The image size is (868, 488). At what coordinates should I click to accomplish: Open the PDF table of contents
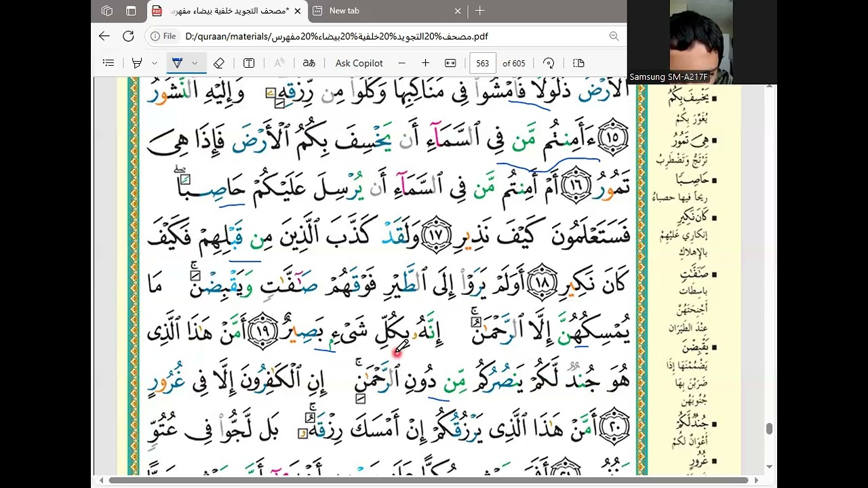coord(108,63)
